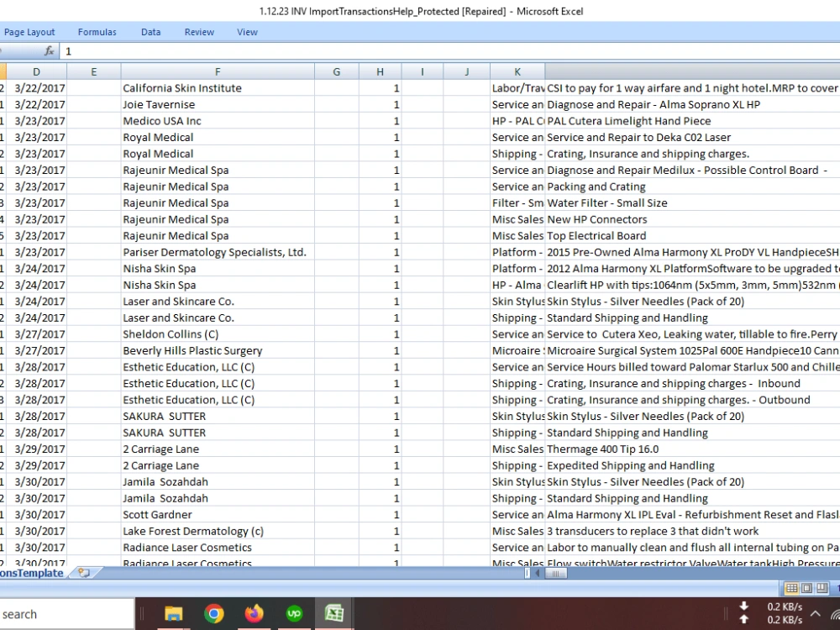The width and height of the screenshot is (840, 630).
Task: Insert a new worksheet tab icon
Action: click(84, 573)
